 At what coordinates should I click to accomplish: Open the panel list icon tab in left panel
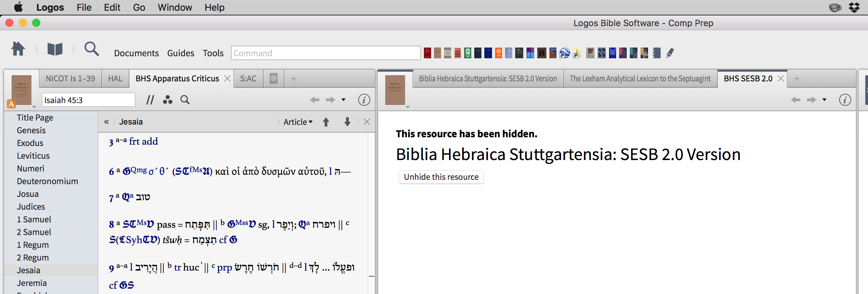[274, 79]
